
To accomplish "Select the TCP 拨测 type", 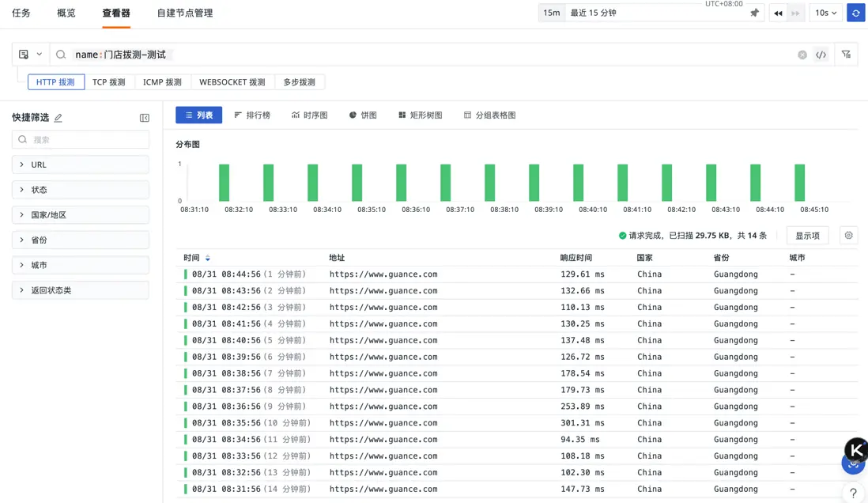I will 109,82.
